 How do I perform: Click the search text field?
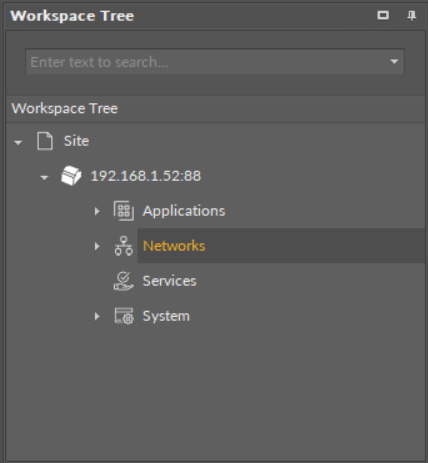click(x=207, y=62)
